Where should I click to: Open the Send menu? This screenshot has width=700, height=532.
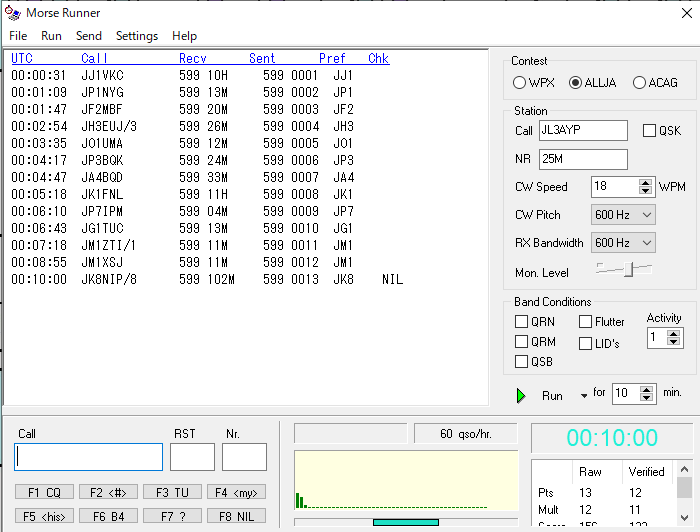coord(89,36)
